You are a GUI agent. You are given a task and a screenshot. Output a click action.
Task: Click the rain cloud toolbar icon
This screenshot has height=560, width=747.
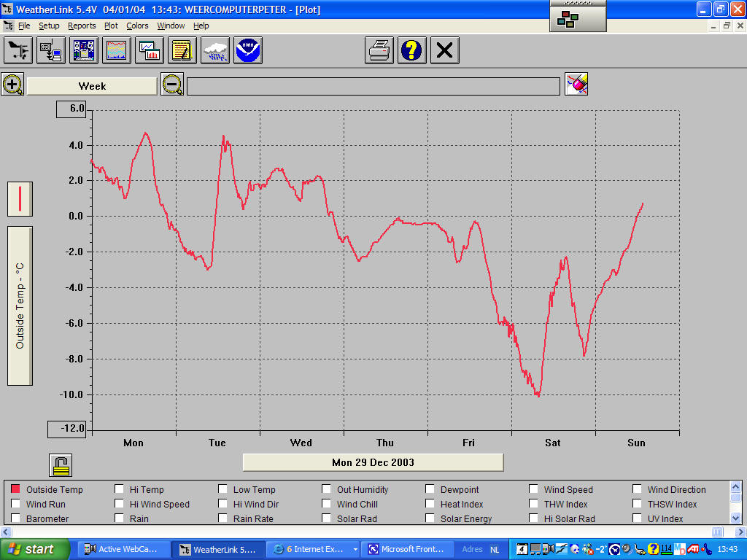(x=215, y=50)
